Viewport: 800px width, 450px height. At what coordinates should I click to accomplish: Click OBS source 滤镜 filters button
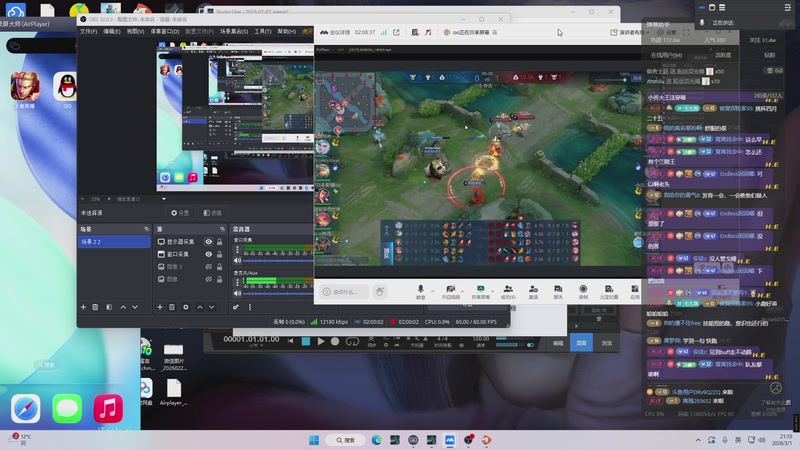point(212,213)
